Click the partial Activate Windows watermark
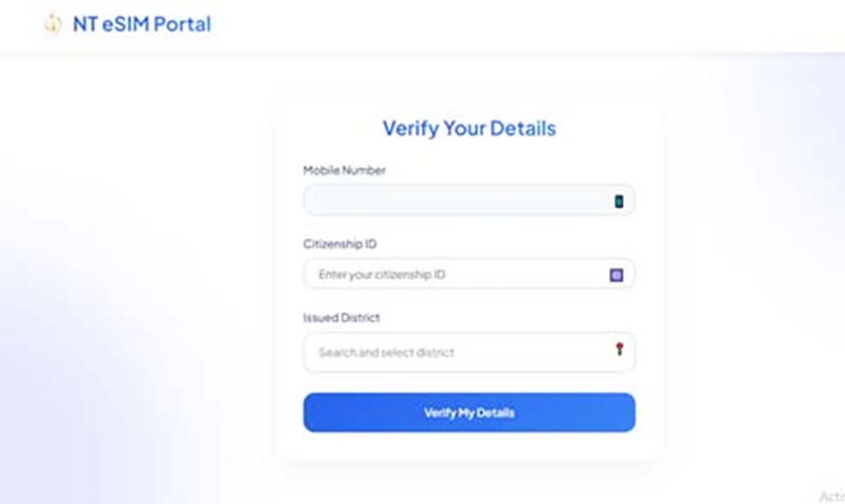The width and height of the screenshot is (845, 504). 832,495
